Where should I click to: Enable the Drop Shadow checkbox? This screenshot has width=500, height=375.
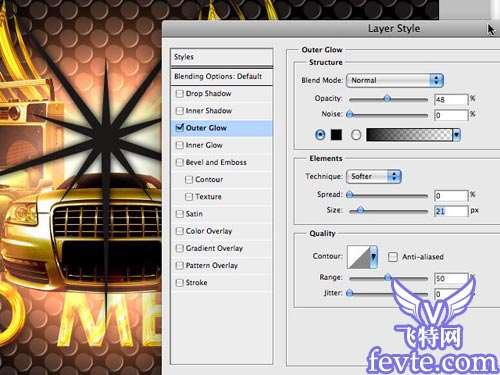pyautogui.click(x=180, y=94)
